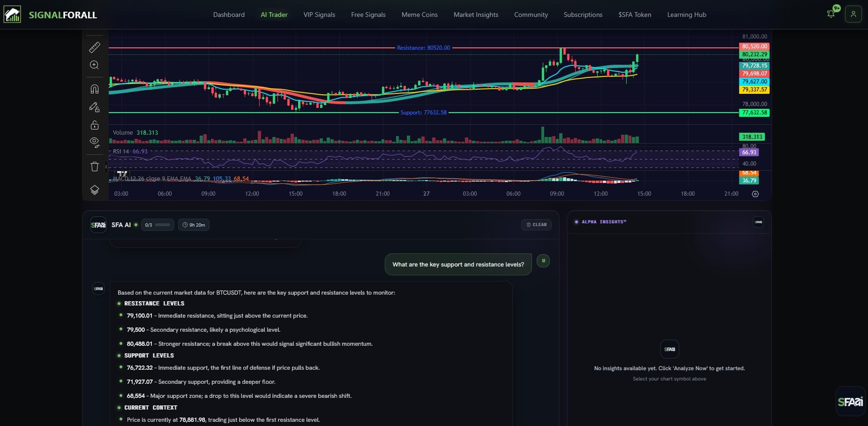
Task: Click the RESISTANCE LEVELS heading
Action: (x=154, y=304)
